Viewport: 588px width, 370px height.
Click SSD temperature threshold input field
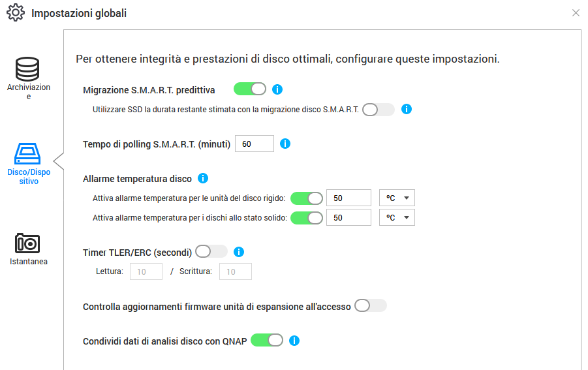tap(348, 218)
